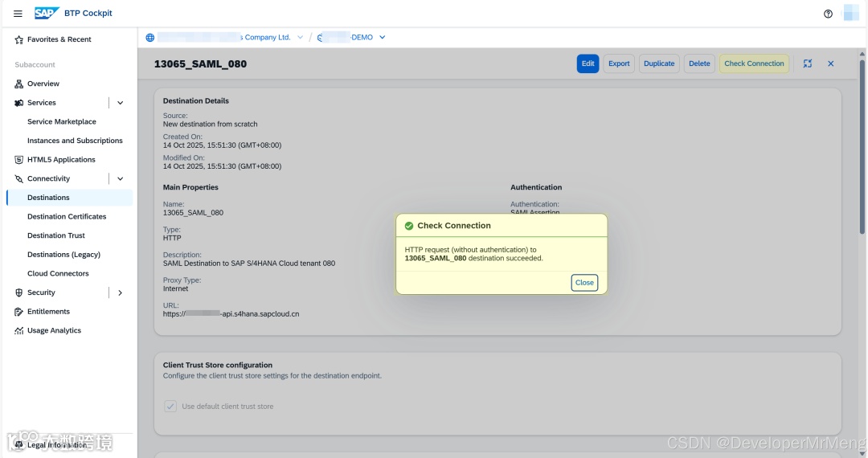Click the Security label in sidebar
This screenshot has height=458, width=868.
point(41,292)
